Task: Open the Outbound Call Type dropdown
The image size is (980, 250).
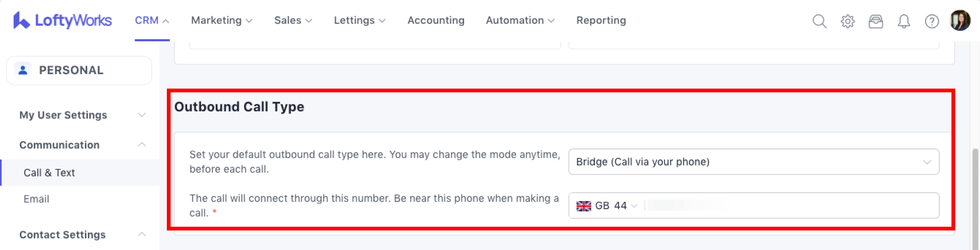Action: (753, 162)
